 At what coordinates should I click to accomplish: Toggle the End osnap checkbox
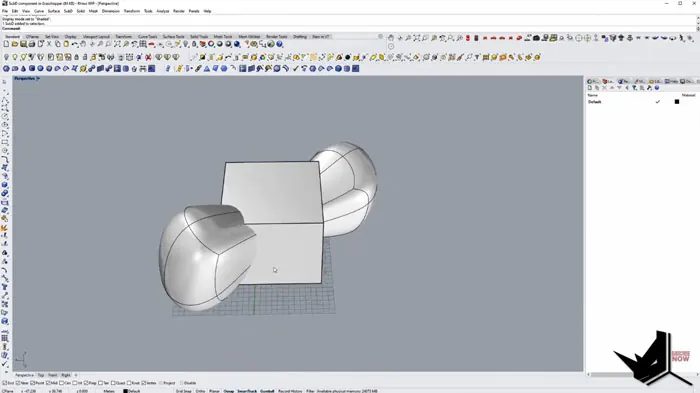point(4,383)
